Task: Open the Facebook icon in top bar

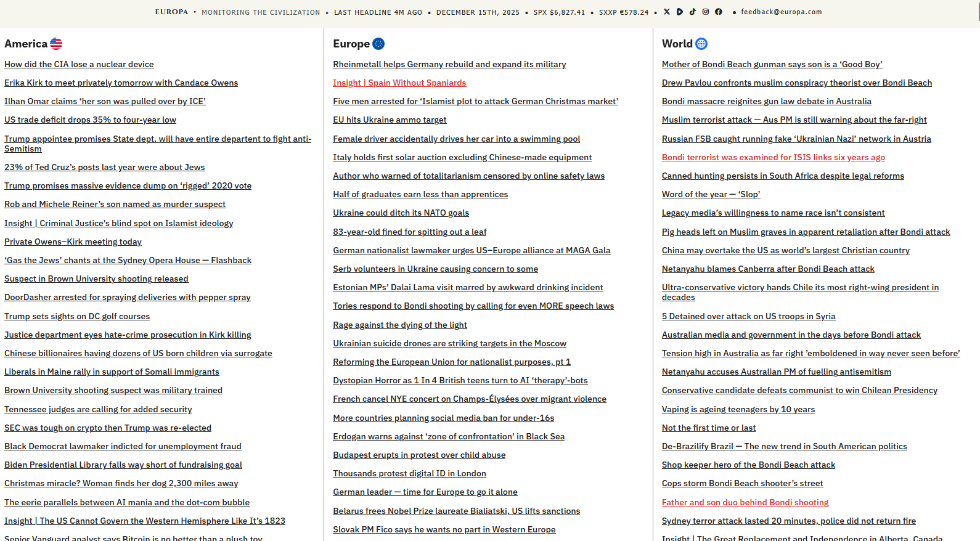Action: (718, 12)
